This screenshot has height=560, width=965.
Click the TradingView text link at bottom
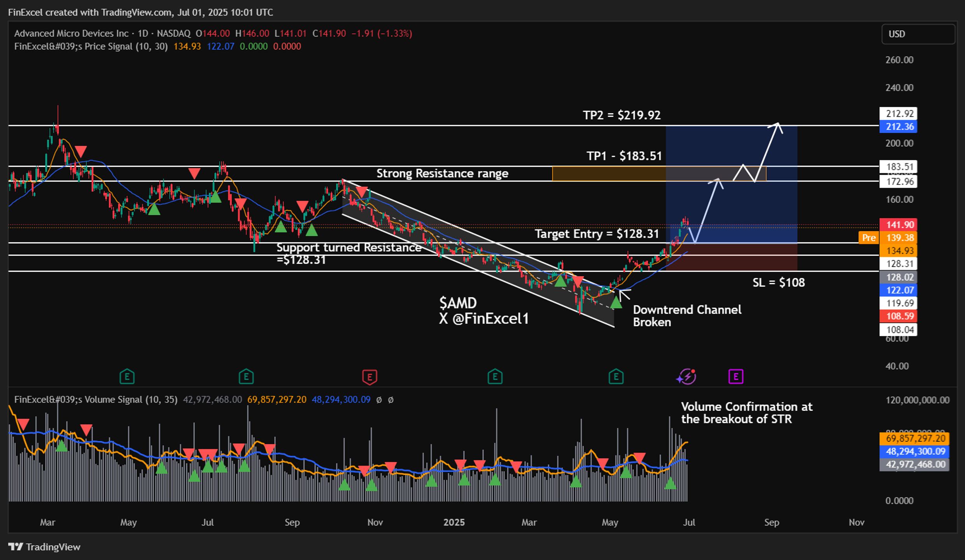tap(53, 547)
